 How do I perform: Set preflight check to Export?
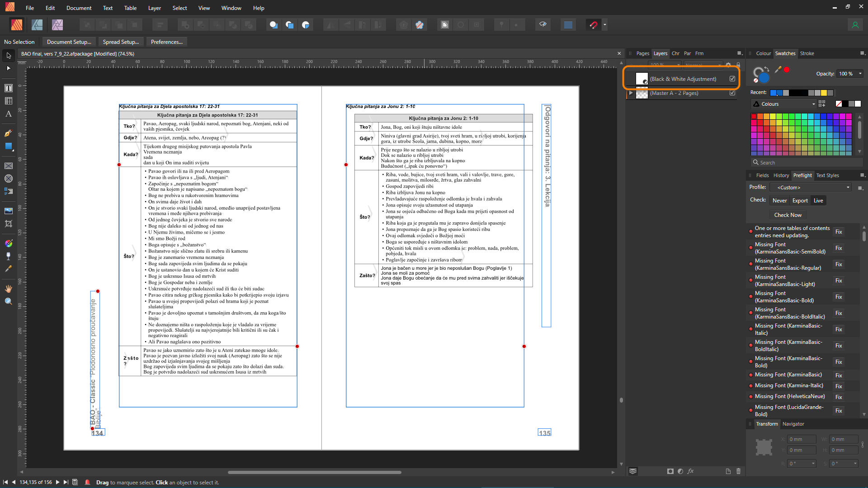800,201
